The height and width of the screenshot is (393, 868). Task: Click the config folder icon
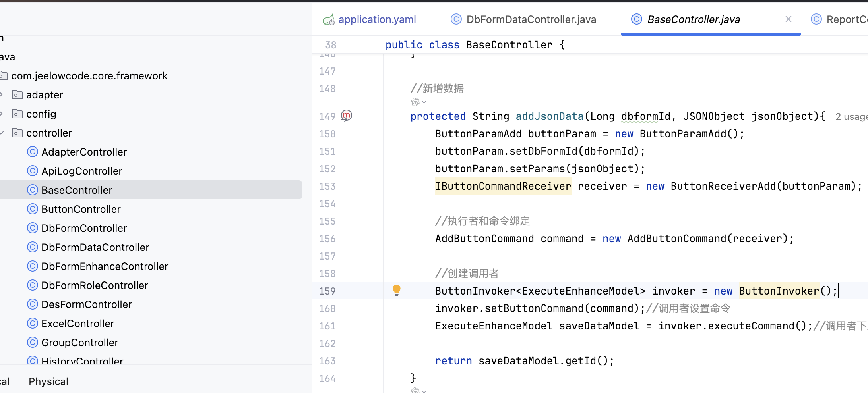pos(17,114)
